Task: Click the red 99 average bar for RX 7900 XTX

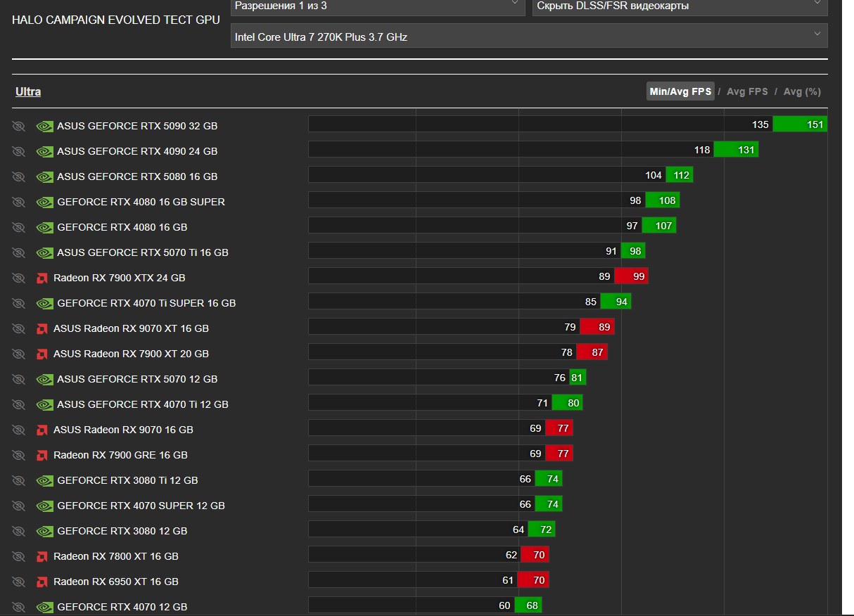Action: (631, 276)
